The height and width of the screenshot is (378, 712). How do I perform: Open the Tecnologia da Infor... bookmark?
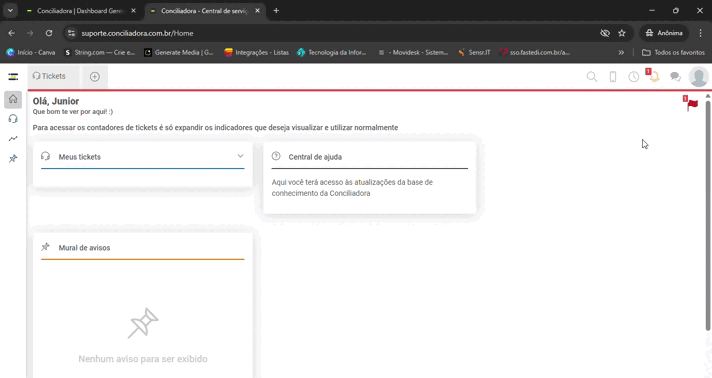pyautogui.click(x=331, y=53)
